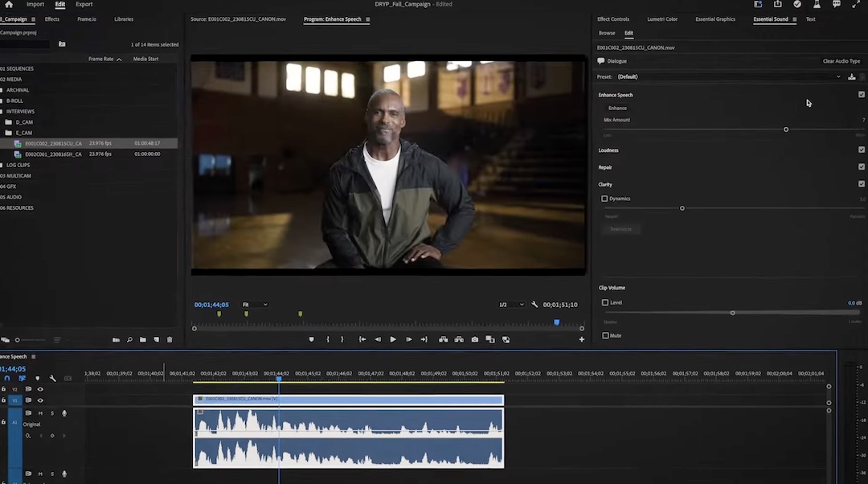Click the Clear Audio Type button
The height and width of the screenshot is (484, 868).
tap(841, 60)
